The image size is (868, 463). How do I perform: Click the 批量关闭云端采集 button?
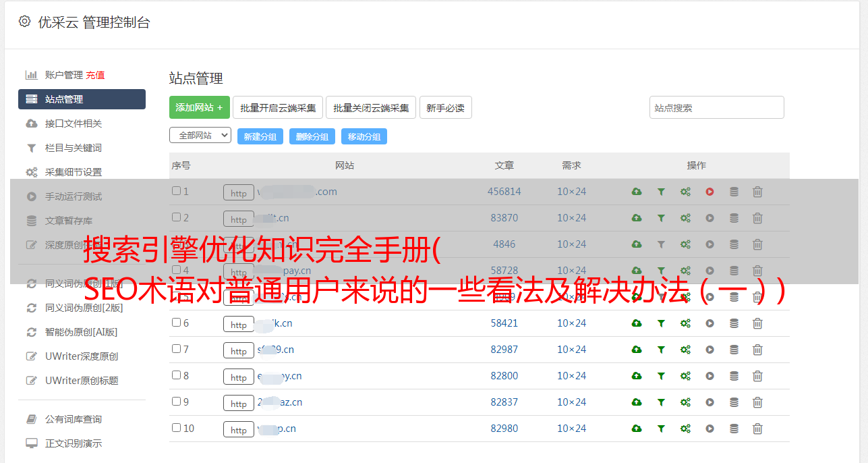pos(371,107)
